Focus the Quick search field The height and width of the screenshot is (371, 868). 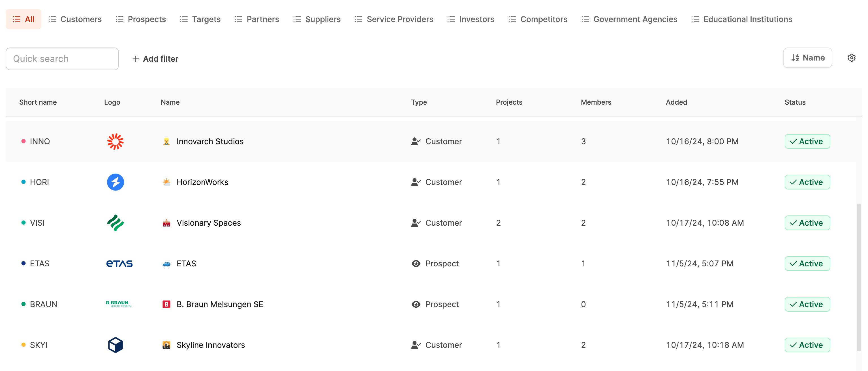click(62, 59)
